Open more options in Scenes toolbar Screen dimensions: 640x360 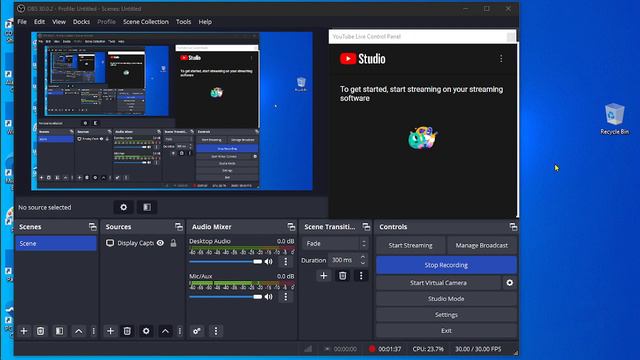pyautogui.click(x=93, y=331)
